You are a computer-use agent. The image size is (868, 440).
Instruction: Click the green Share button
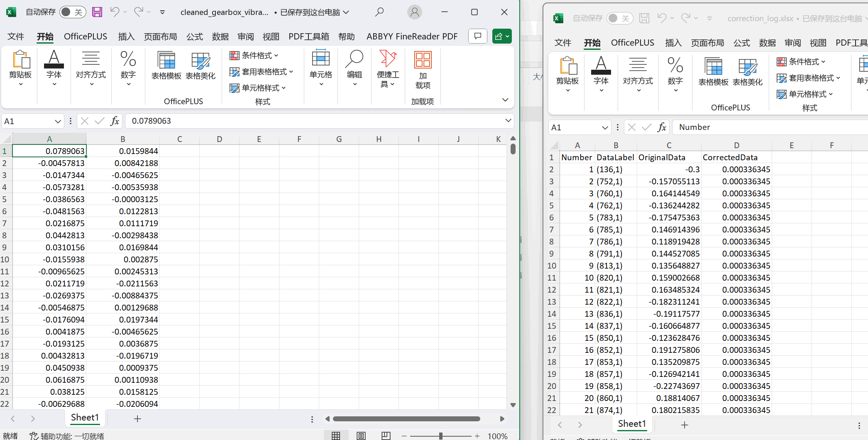502,36
